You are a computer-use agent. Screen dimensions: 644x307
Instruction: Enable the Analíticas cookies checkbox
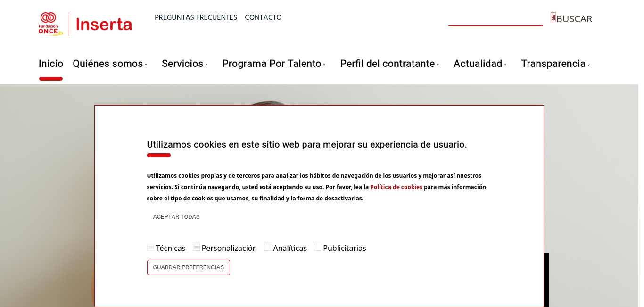pyautogui.click(x=267, y=248)
